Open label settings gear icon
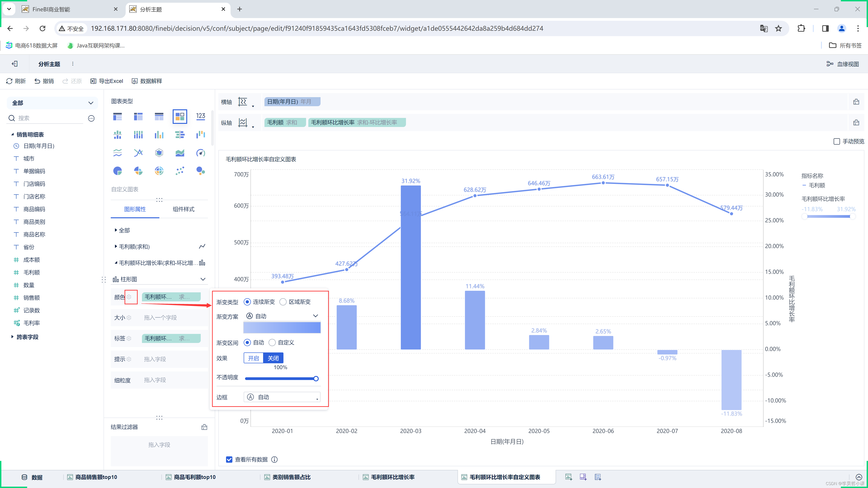The height and width of the screenshot is (488, 868). click(x=129, y=338)
